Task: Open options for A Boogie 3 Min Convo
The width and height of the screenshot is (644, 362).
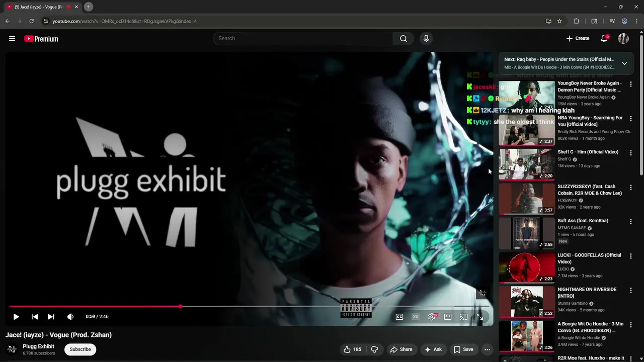Action: pyautogui.click(x=631, y=325)
